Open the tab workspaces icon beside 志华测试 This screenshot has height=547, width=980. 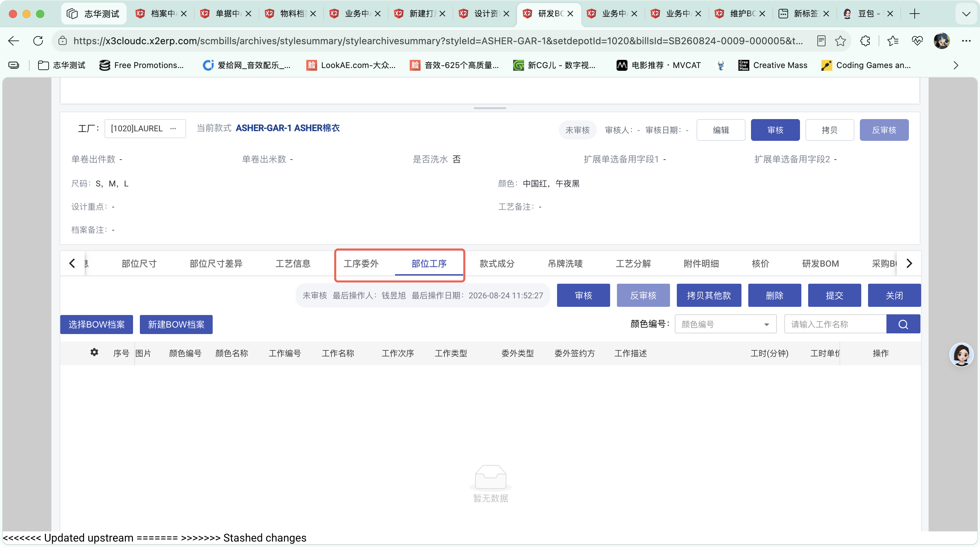tap(72, 14)
